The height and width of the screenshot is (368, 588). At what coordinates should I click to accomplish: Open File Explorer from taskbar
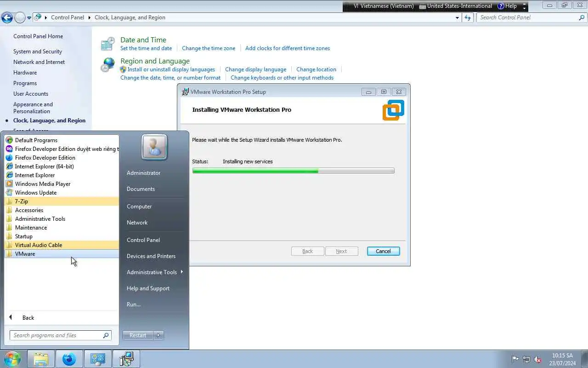[x=41, y=359]
